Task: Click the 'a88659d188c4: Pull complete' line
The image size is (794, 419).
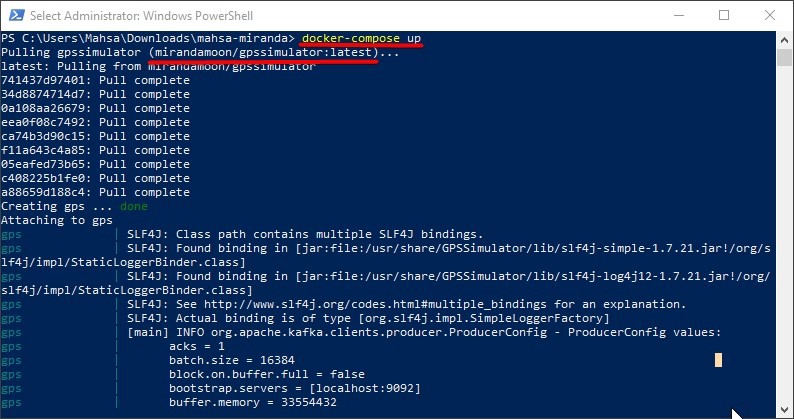Action: (x=95, y=193)
